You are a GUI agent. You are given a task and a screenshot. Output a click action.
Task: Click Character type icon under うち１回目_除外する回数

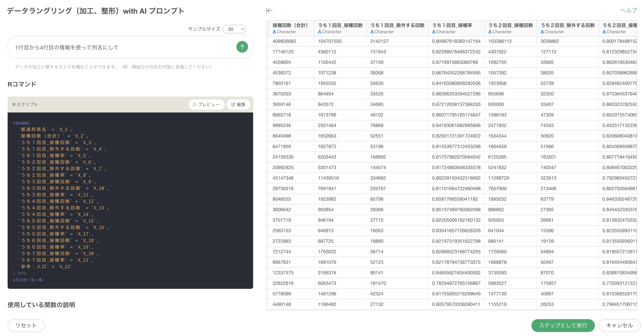click(x=372, y=32)
